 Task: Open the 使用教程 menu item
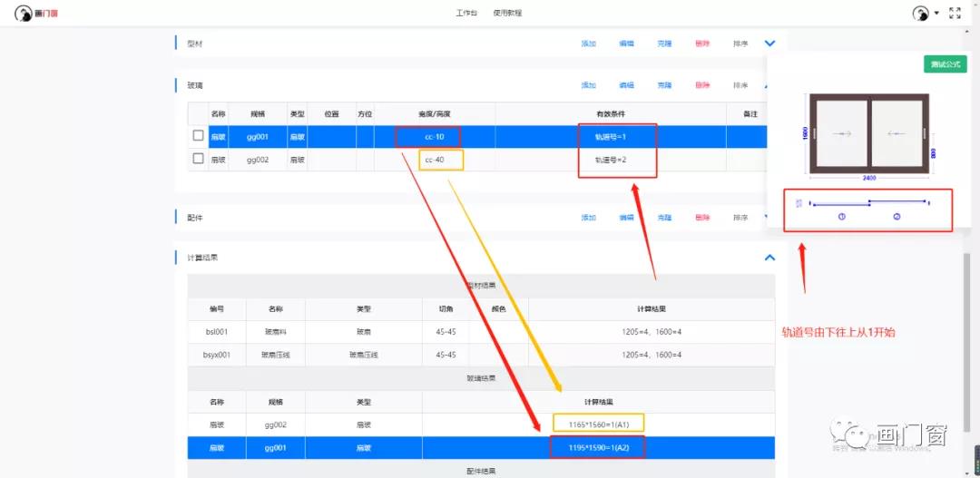click(x=507, y=13)
